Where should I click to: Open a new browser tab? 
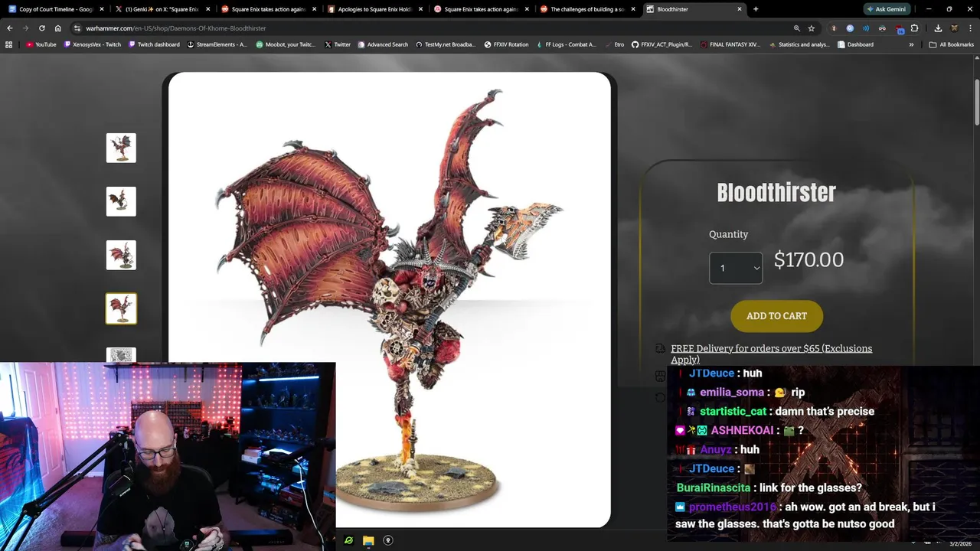coord(756,9)
